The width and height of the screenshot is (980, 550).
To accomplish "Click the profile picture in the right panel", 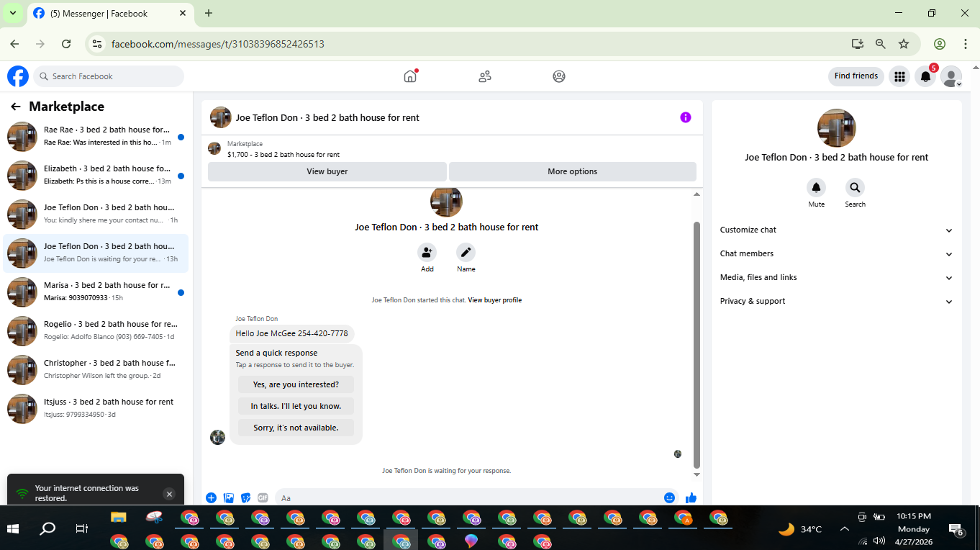I will pos(837,128).
